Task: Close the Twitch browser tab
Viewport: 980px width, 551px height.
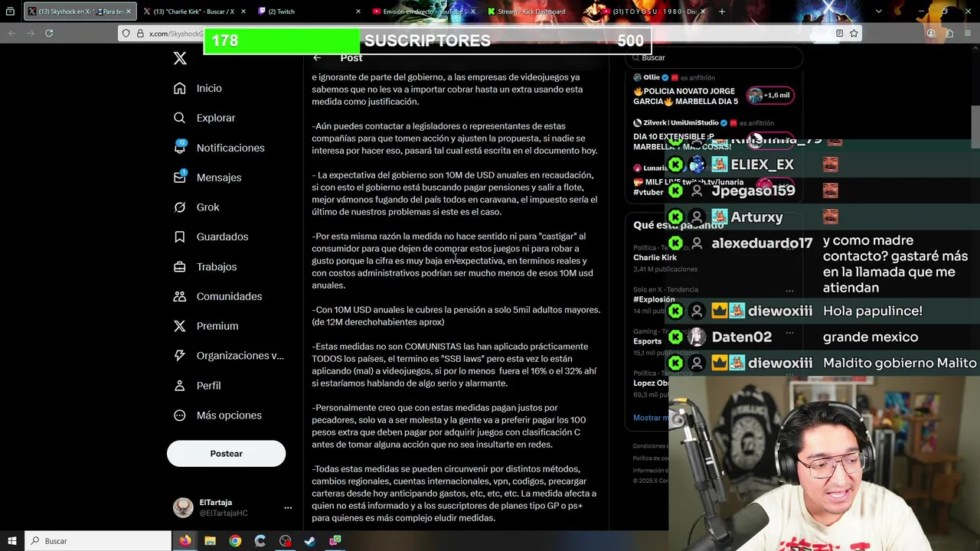Action: [x=358, y=11]
